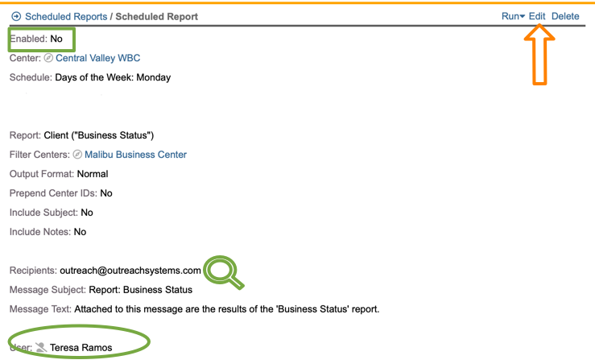Click the circled arrow icon beside Scheduled Reports

pyautogui.click(x=16, y=16)
